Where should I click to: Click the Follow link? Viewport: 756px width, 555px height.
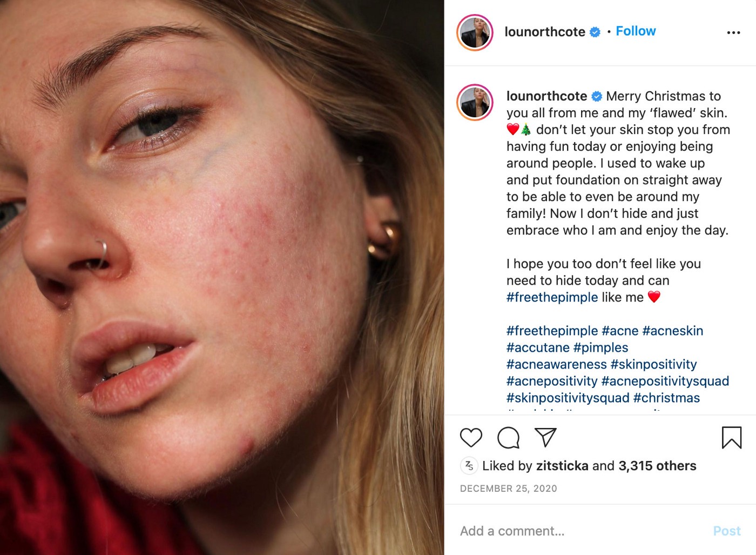click(x=636, y=31)
